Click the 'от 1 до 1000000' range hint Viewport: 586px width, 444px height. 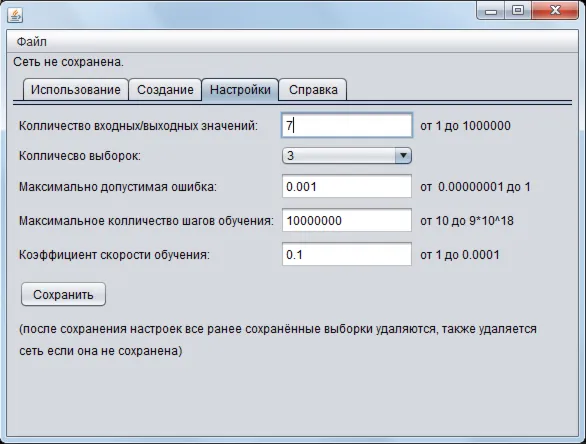tap(465, 126)
